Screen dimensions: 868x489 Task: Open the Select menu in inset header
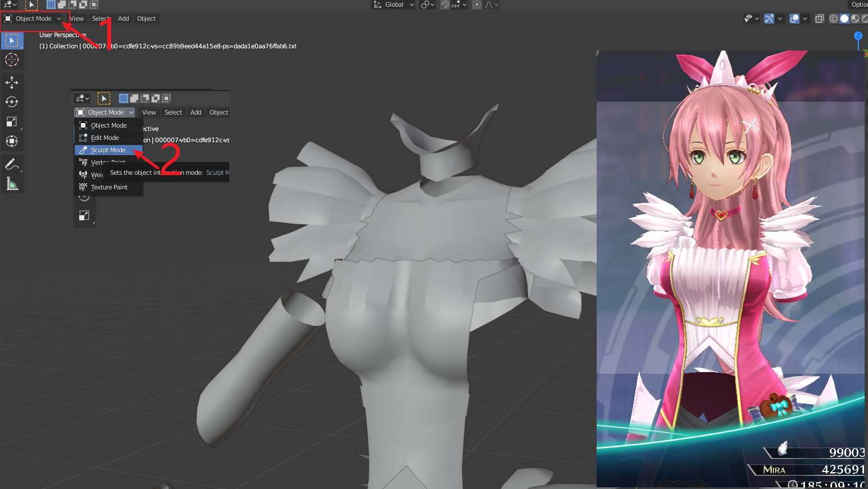click(174, 112)
